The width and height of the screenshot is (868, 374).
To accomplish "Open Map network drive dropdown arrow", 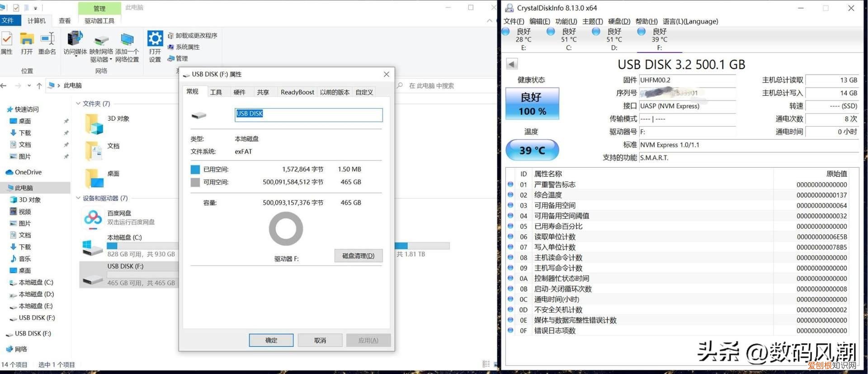I will [111, 60].
